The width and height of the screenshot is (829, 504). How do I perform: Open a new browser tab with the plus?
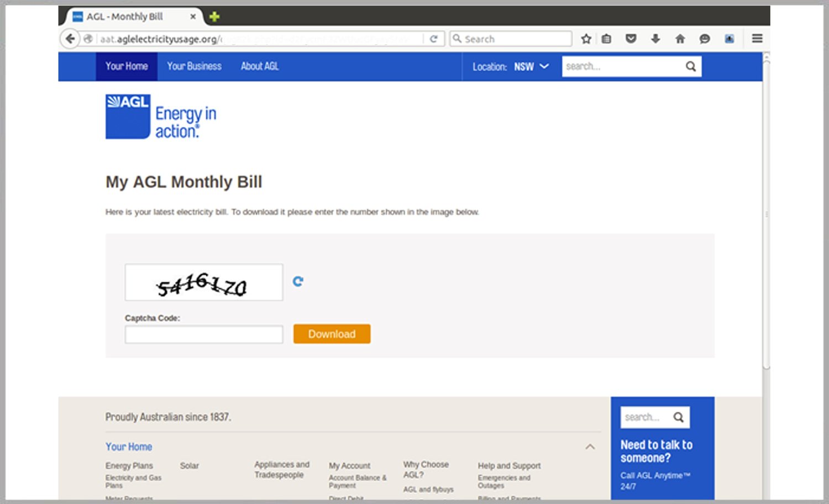pyautogui.click(x=213, y=16)
